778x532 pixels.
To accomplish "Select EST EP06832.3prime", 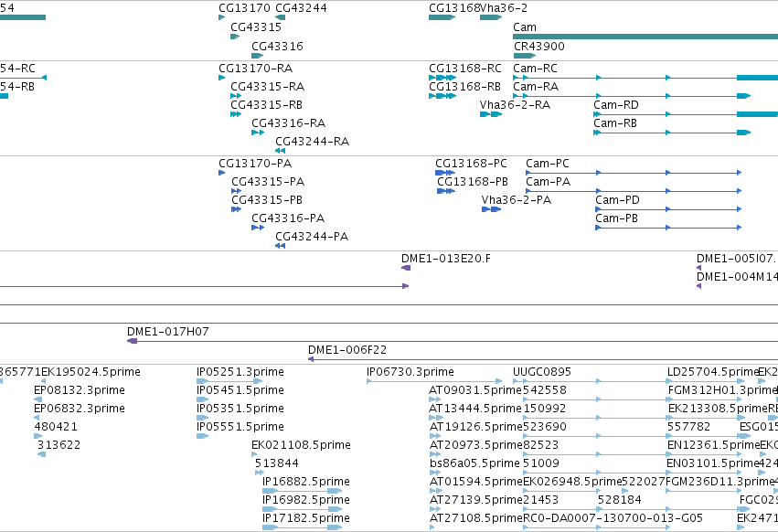I will (x=80, y=409).
